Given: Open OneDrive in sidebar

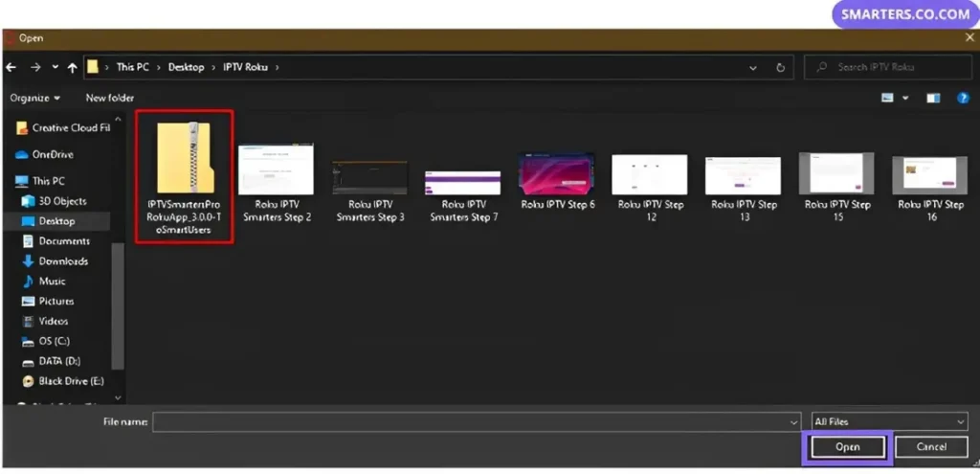Looking at the screenshot, I should (45, 154).
